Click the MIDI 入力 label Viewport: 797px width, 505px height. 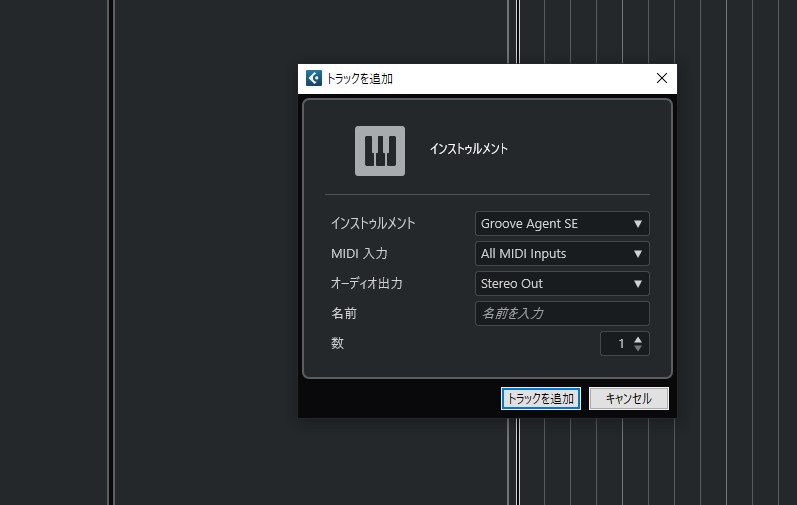[359, 254]
